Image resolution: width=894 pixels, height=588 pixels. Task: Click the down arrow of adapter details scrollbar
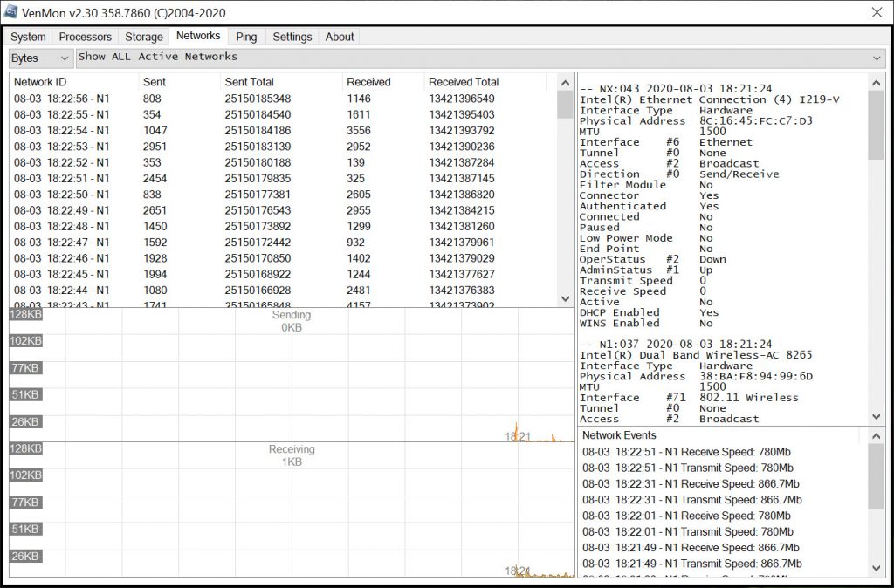(876, 417)
